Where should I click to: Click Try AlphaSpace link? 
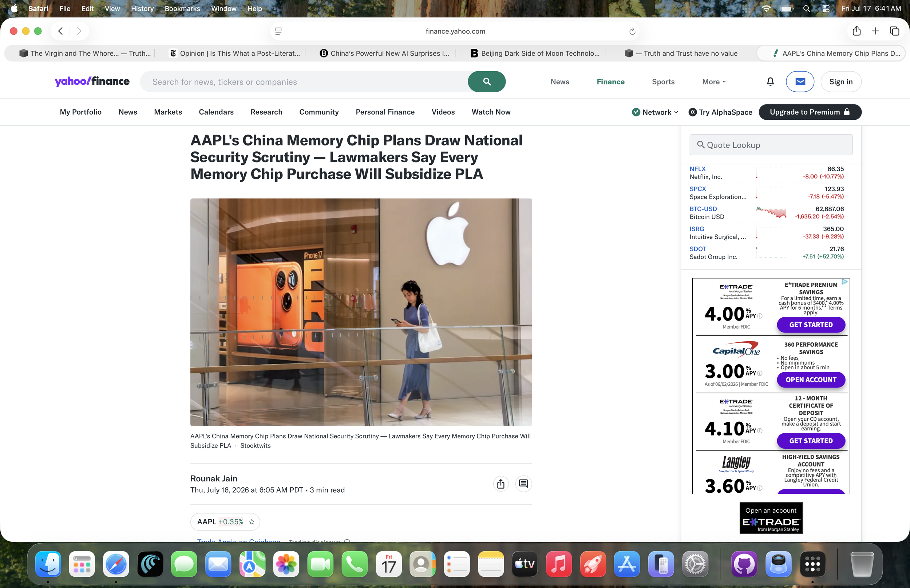pos(720,112)
